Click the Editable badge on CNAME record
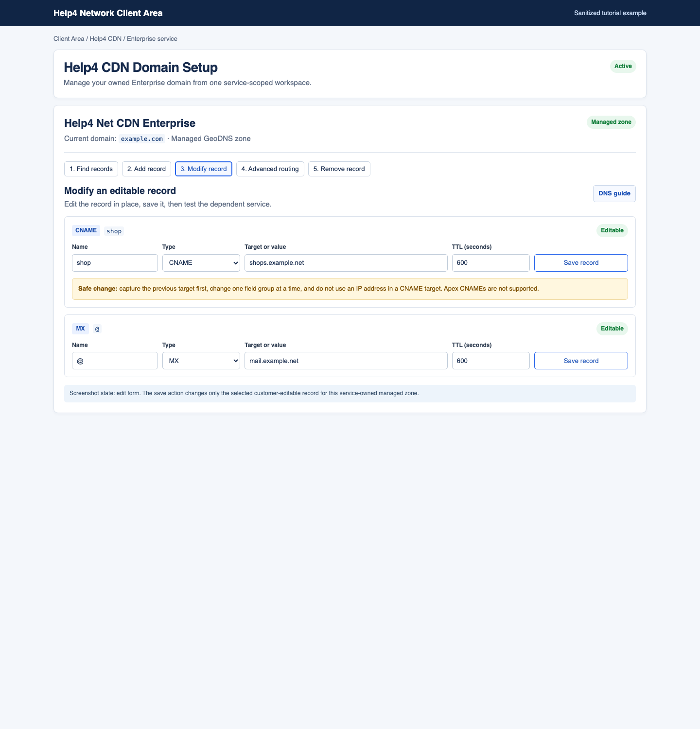Image resolution: width=700 pixels, height=729 pixels. (x=612, y=230)
